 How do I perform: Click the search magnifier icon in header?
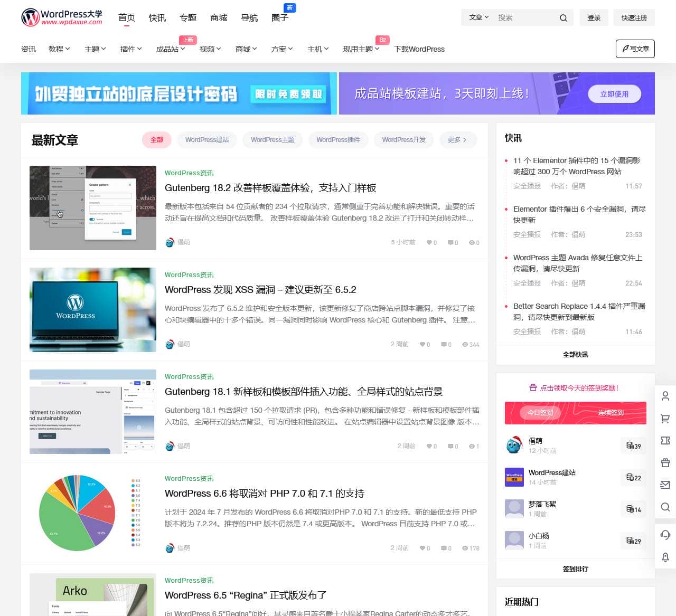[x=564, y=18]
